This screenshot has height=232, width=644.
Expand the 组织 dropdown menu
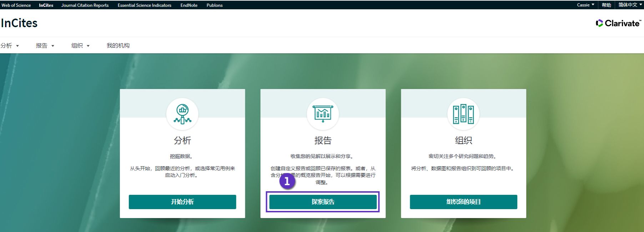(x=80, y=46)
